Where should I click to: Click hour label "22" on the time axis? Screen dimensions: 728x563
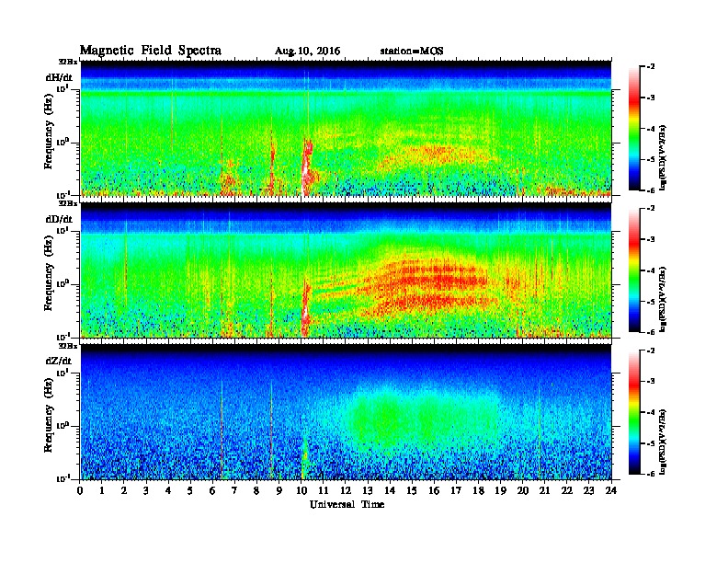[566, 490]
